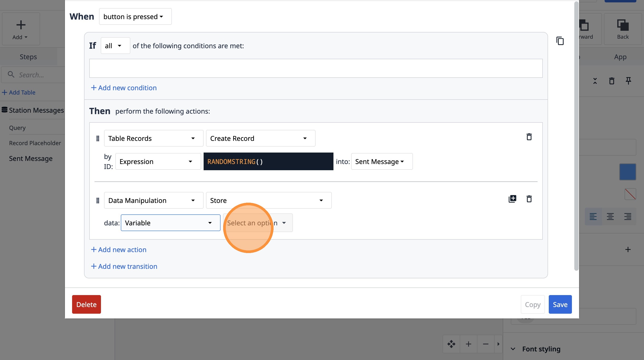Click the pin icon in right panel
The image size is (644, 360).
(x=628, y=81)
